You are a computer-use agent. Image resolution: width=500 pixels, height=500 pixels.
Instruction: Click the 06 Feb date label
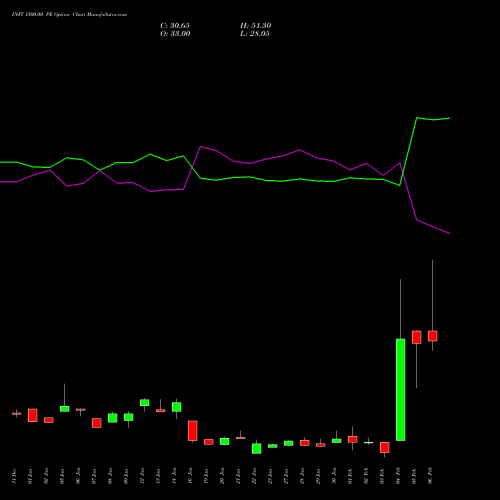(430, 476)
